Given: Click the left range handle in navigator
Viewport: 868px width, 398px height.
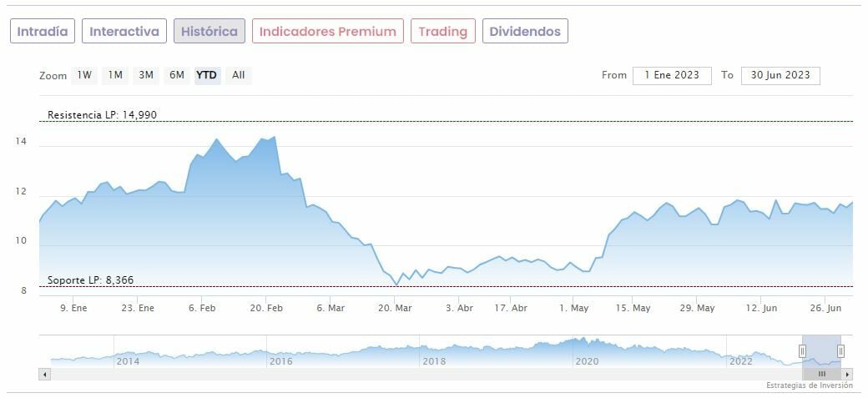Looking at the screenshot, I should pos(802,351).
